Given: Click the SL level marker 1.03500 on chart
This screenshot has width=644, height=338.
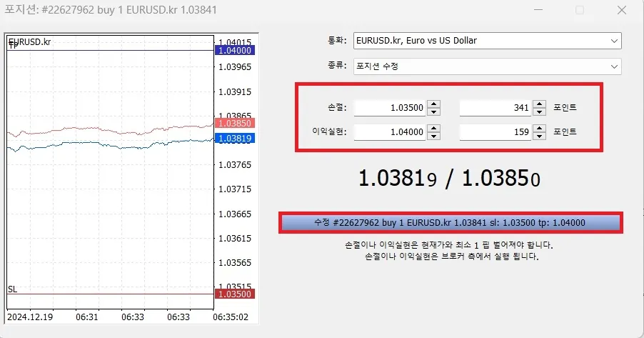Looking at the screenshot, I should 235,294.
